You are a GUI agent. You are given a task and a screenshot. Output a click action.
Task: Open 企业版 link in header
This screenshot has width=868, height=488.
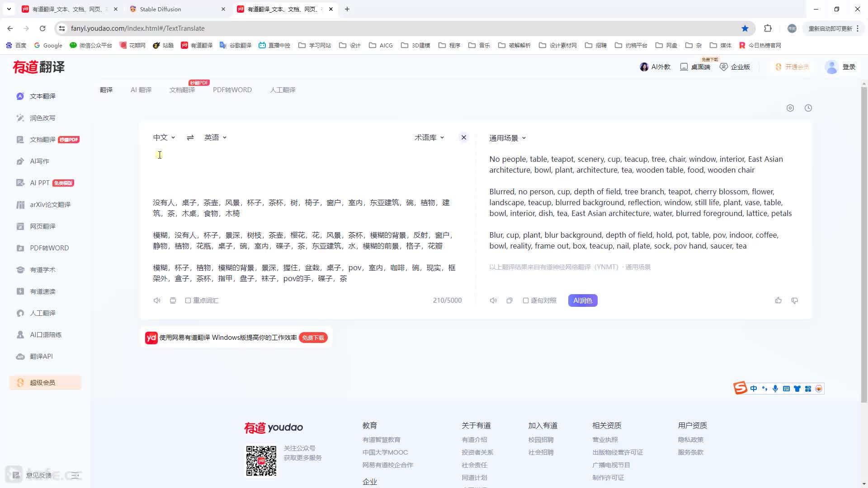pyautogui.click(x=735, y=67)
